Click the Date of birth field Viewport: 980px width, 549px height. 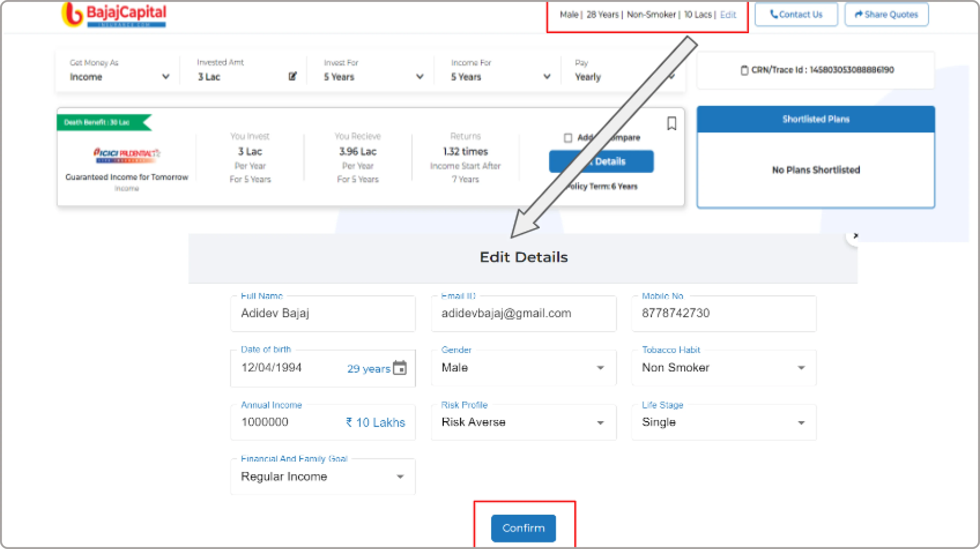tap(323, 368)
